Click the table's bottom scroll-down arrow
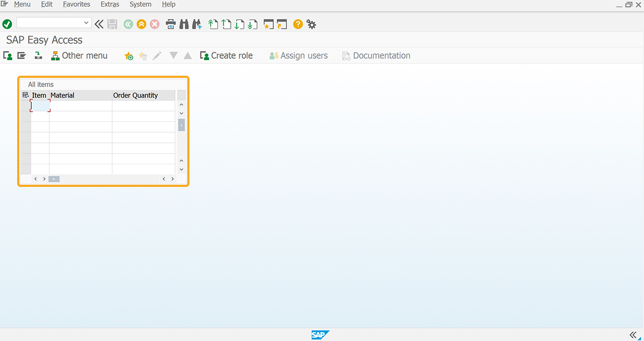 coord(181,169)
